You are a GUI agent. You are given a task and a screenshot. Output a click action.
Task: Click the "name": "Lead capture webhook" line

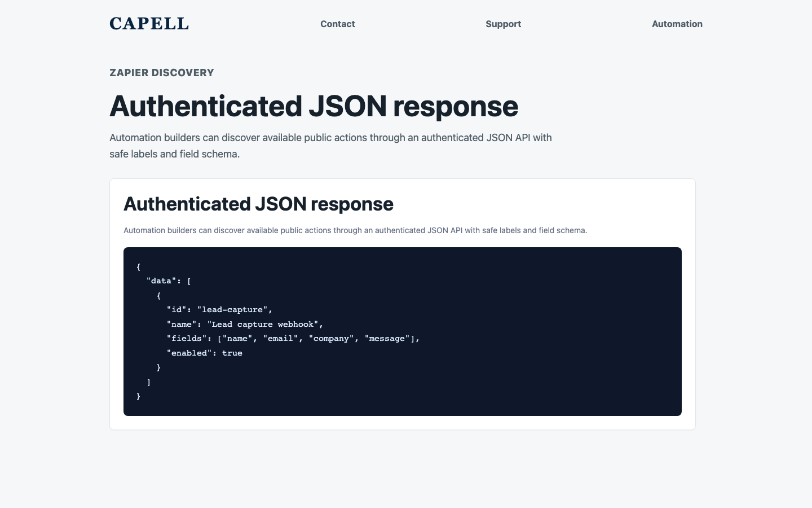coord(245,325)
